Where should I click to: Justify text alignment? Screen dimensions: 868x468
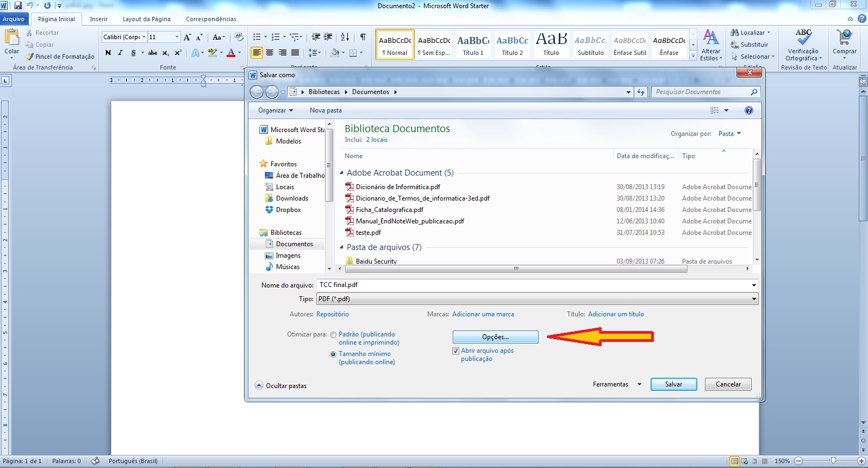click(x=295, y=53)
